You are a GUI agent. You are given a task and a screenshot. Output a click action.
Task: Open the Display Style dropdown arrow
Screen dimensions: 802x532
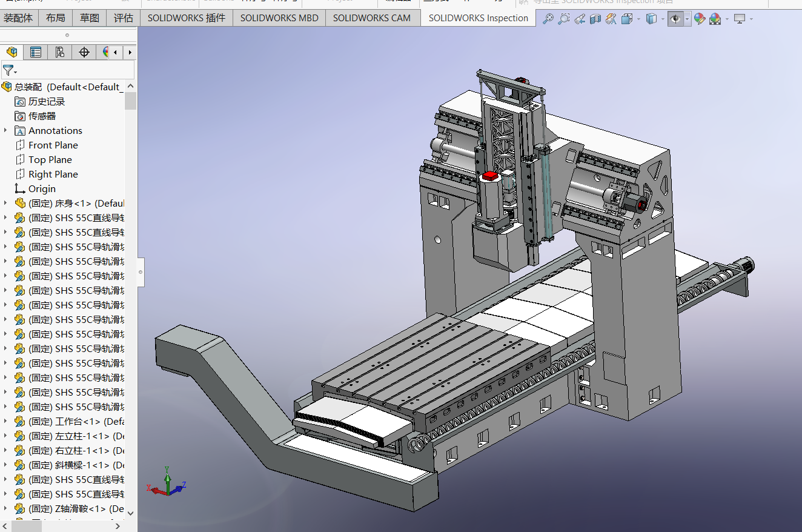pos(663,19)
